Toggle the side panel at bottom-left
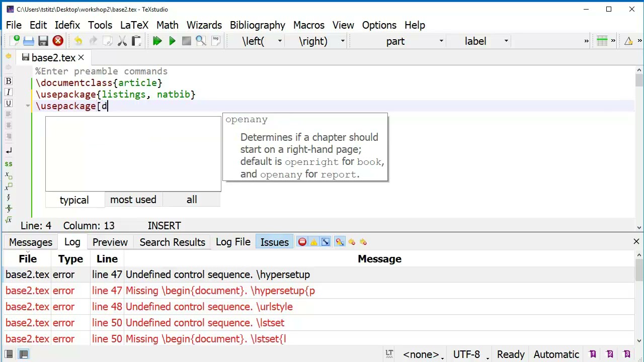This screenshot has height=362, width=644. click(9, 354)
